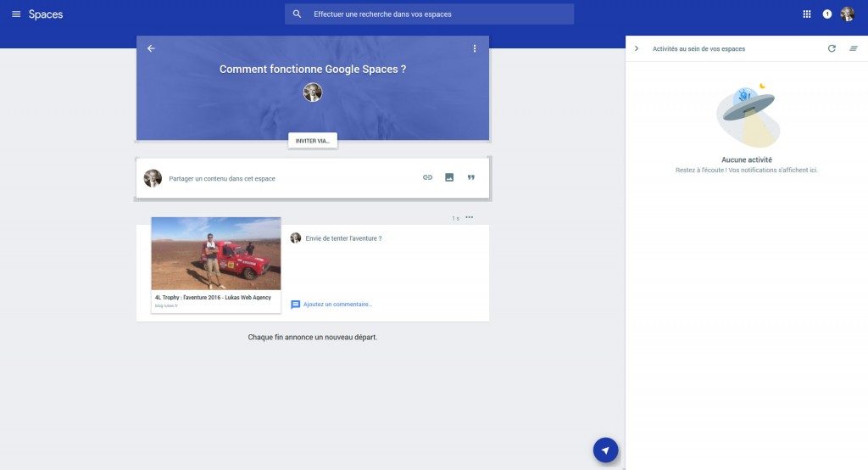Click the blue comment bubble icon
The image size is (868, 470).
(x=296, y=305)
